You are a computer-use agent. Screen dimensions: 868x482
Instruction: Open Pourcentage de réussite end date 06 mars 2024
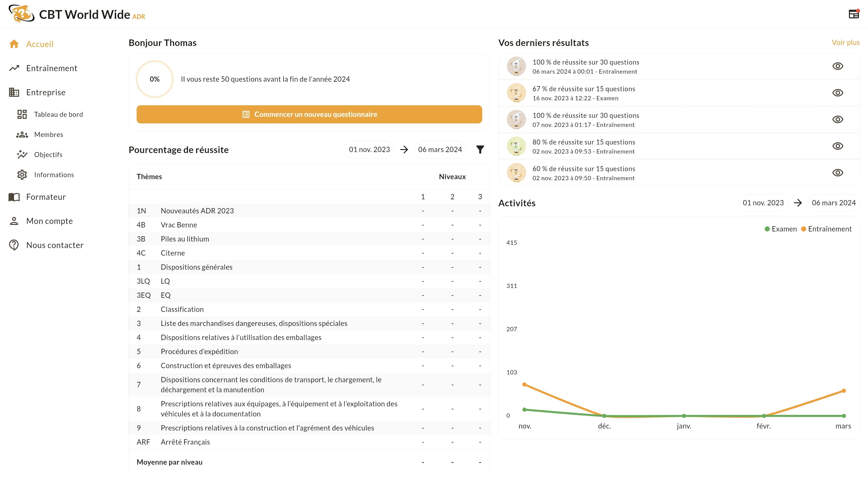click(x=440, y=149)
